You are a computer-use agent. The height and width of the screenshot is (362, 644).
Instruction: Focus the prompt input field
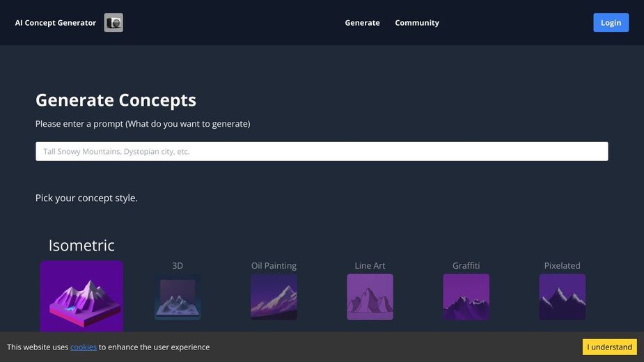(x=322, y=151)
